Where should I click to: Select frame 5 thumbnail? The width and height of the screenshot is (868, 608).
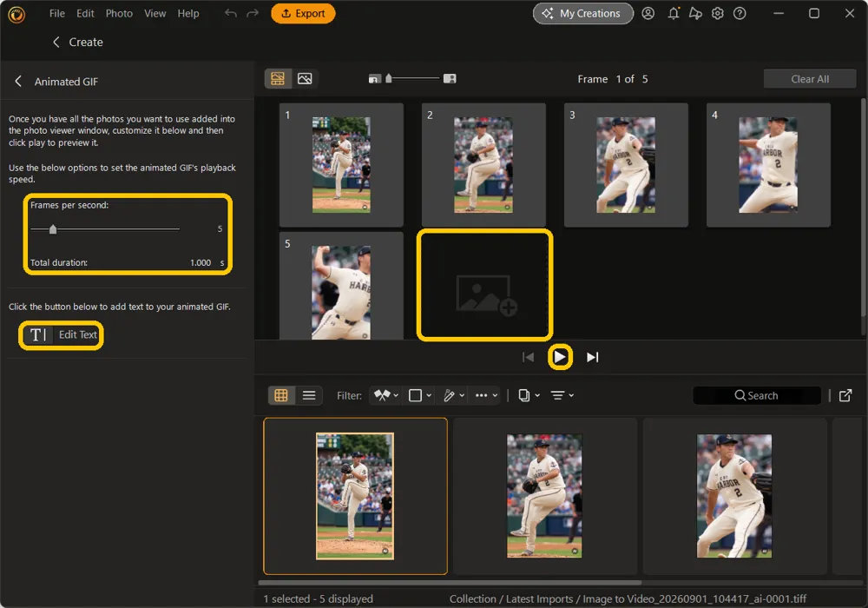coord(341,286)
